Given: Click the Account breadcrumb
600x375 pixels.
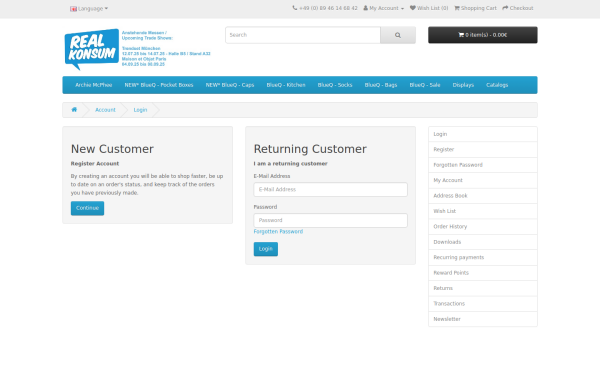Looking at the screenshot, I should tap(105, 110).
